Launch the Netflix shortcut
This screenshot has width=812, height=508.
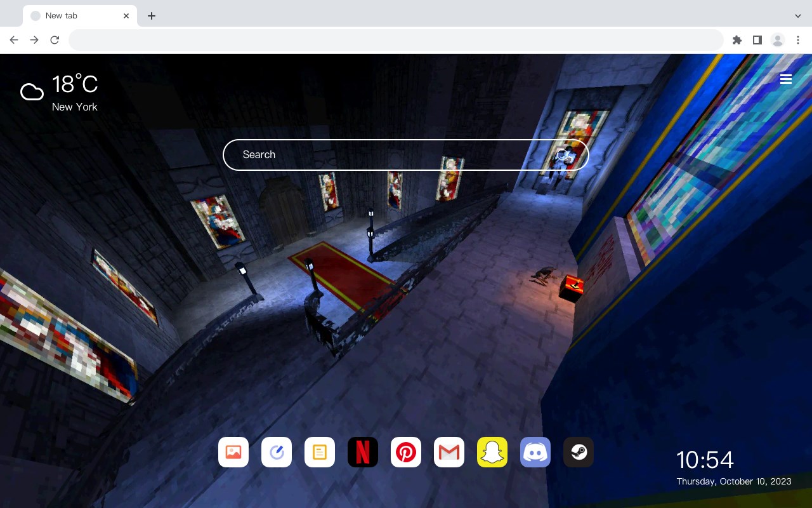[363, 452]
